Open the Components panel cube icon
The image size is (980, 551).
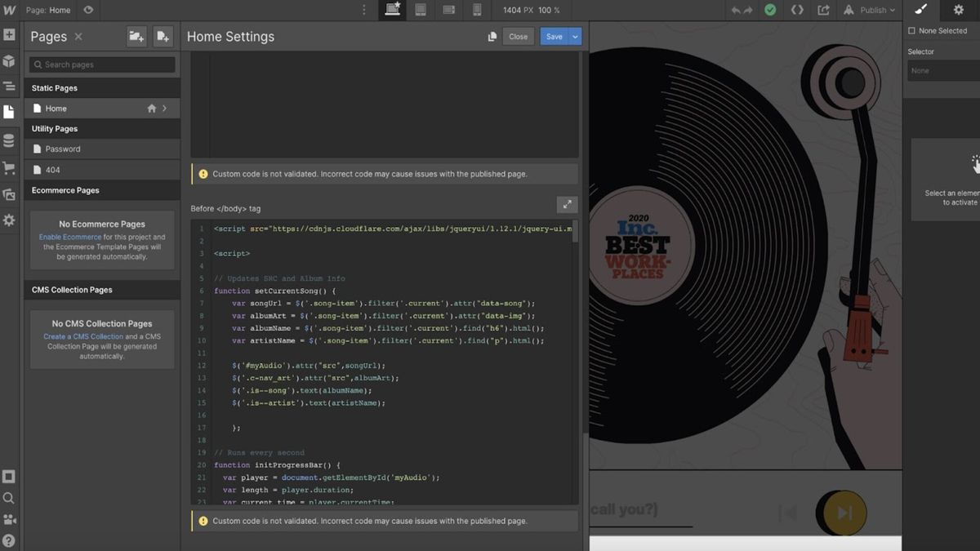[10, 60]
